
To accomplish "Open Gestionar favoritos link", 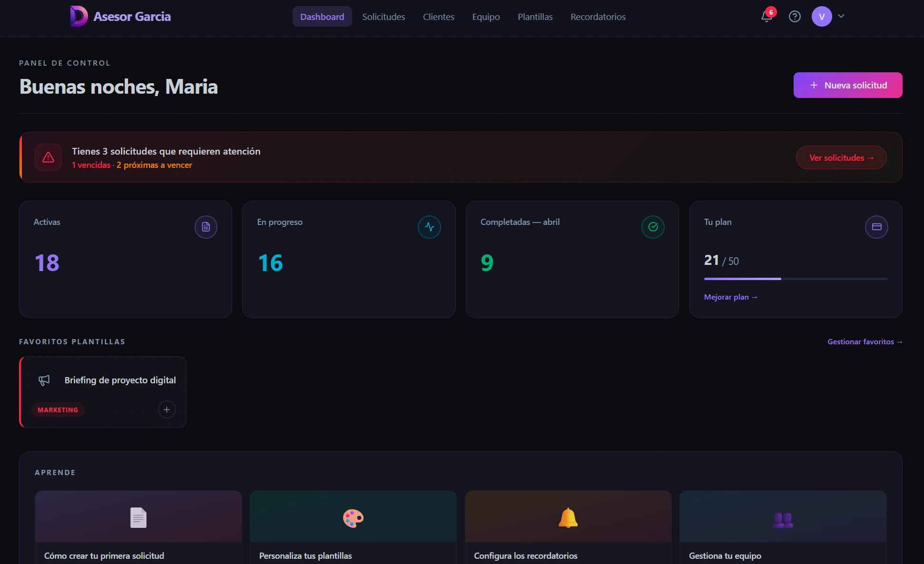I will (x=865, y=341).
